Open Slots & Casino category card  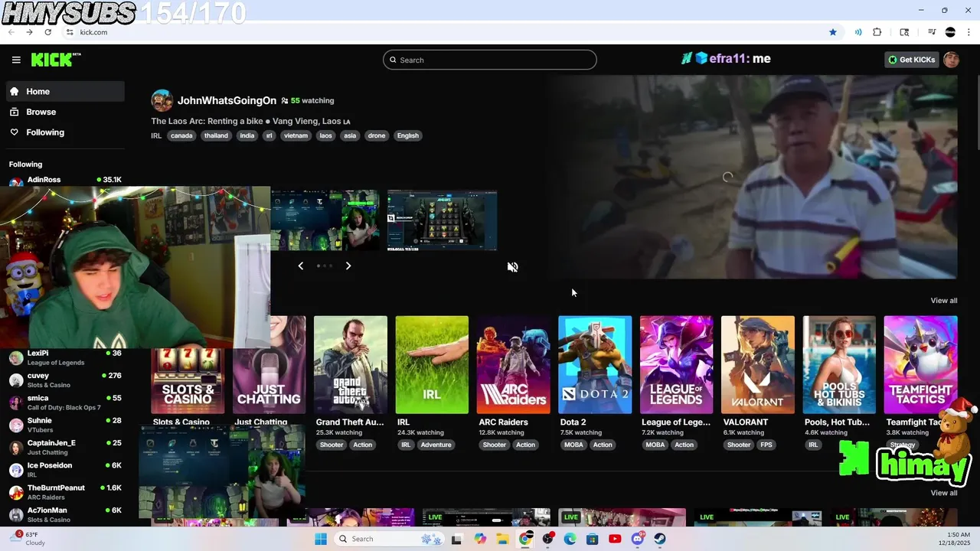188,381
